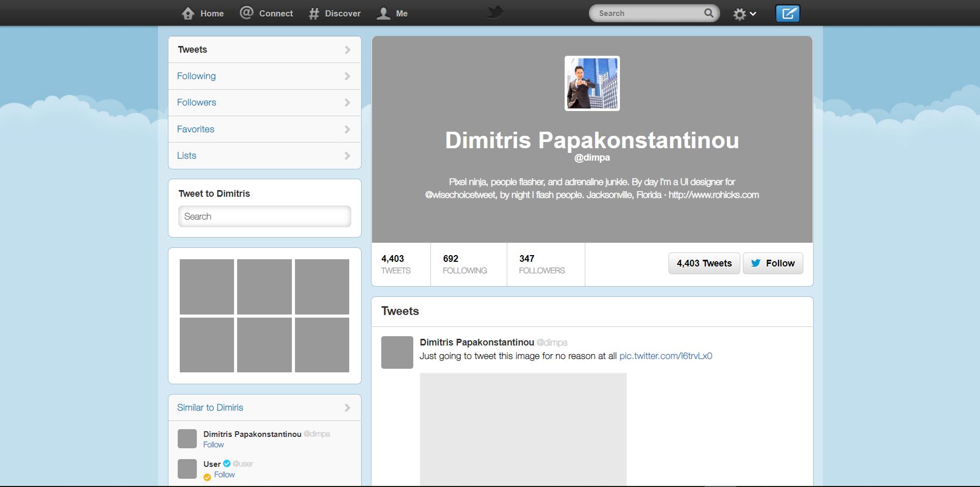Click the Me person icon
980x487 pixels.
pos(383,13)
